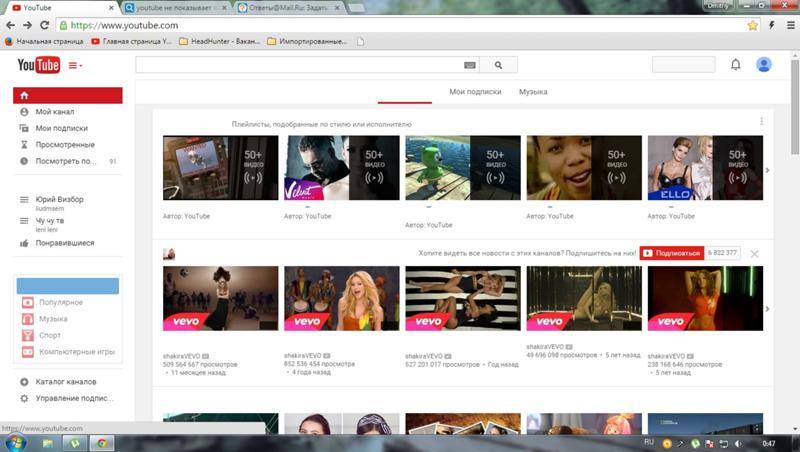Open the three-dot menu of playlists section
This screenshot has width=800, height=452.
click(761, 121)
